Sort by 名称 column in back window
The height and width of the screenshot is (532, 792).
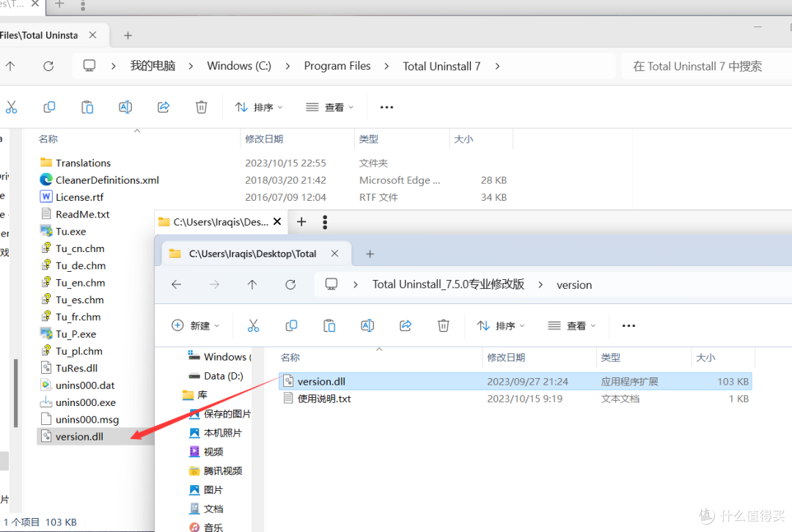pyautogui.click(x=48, y=138)
